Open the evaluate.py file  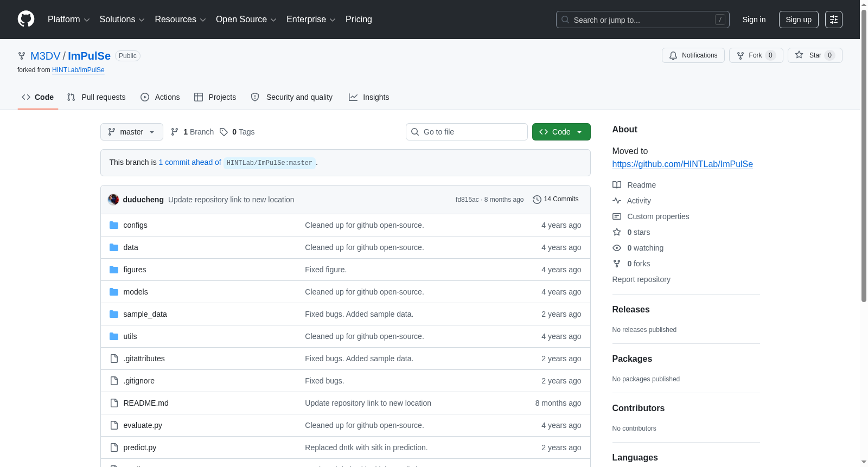pos(143,425)
